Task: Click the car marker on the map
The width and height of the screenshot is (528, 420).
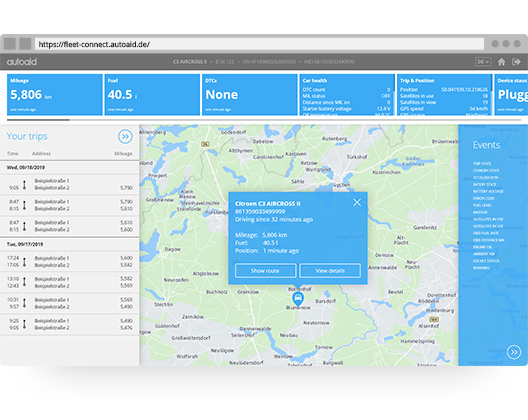Action: (x=298, y=298)
